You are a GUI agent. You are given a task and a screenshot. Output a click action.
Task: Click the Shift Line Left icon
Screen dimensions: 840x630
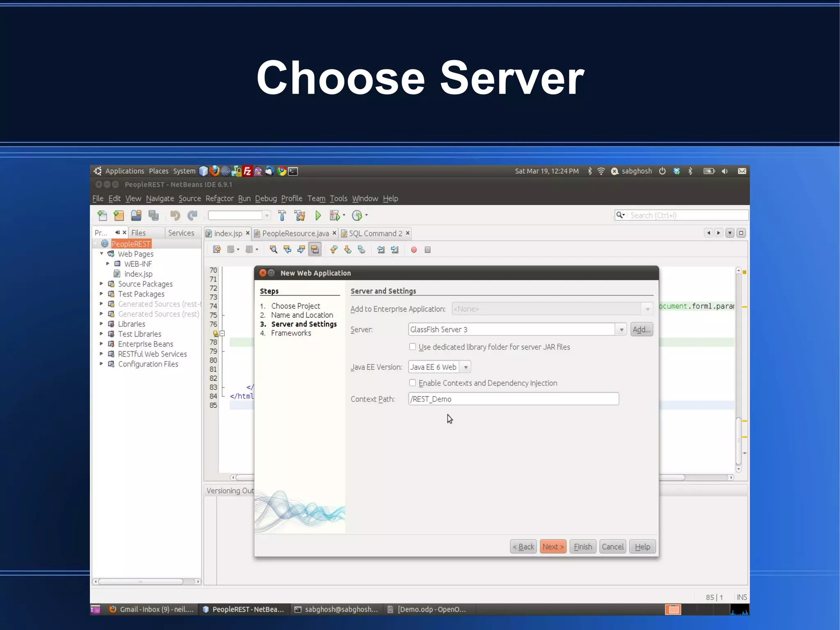tap(381, 250)
